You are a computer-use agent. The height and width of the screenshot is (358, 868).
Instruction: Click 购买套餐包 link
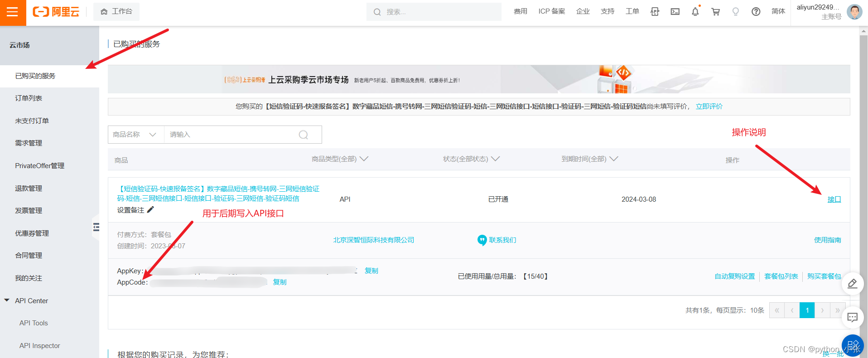pos(824,276)
